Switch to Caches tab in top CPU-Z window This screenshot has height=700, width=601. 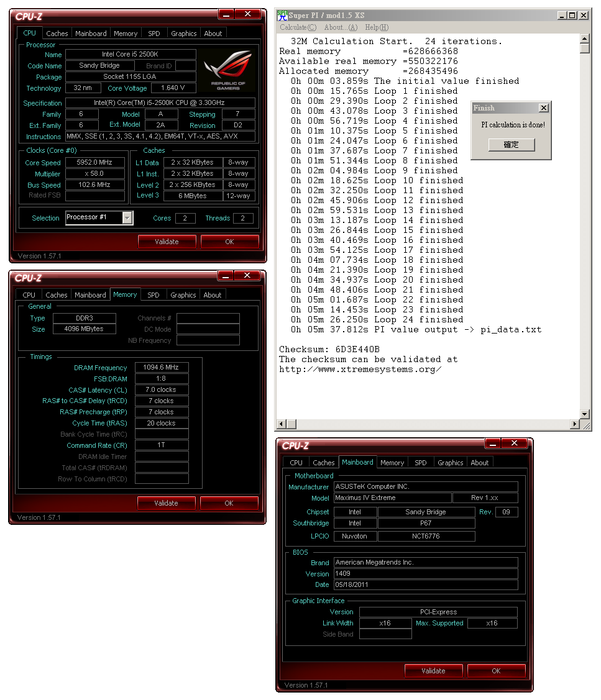click(x=57, y=34)
